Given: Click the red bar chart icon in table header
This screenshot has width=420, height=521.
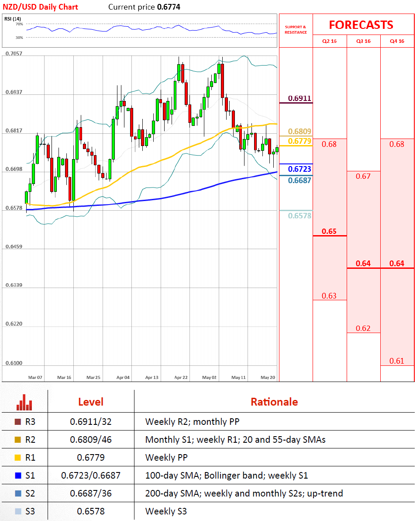Looking at the screenshot, I should (24, 403).
